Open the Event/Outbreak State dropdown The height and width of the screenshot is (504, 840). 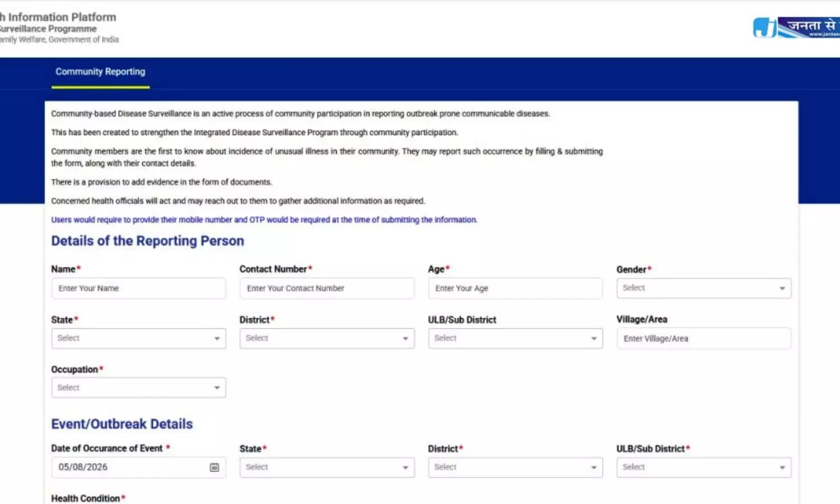pyautogui.click(x=327, y=467)
